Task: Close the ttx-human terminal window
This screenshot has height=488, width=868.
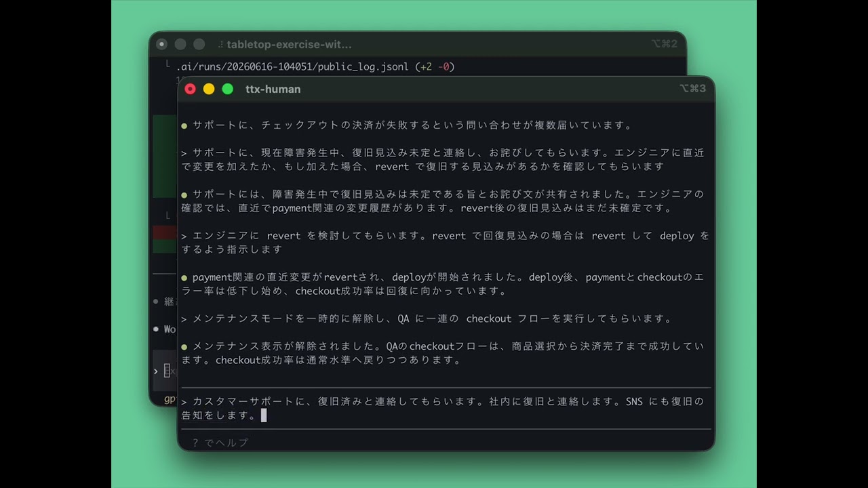Action: coord(190,89)
